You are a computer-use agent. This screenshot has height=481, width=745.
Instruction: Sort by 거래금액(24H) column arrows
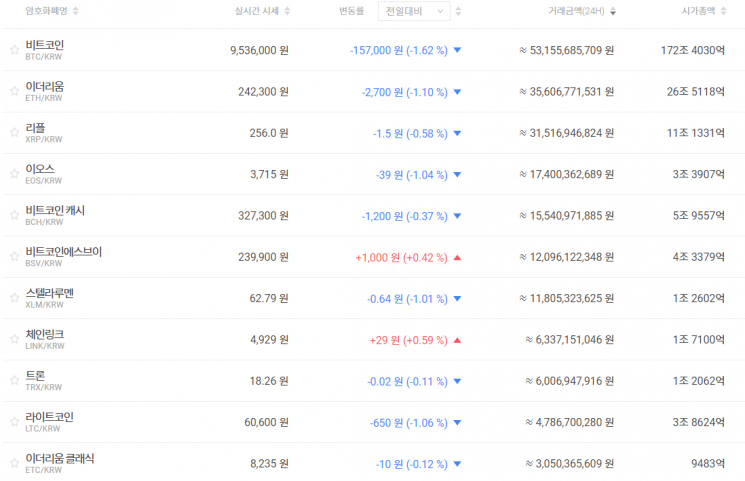(613, 11)
